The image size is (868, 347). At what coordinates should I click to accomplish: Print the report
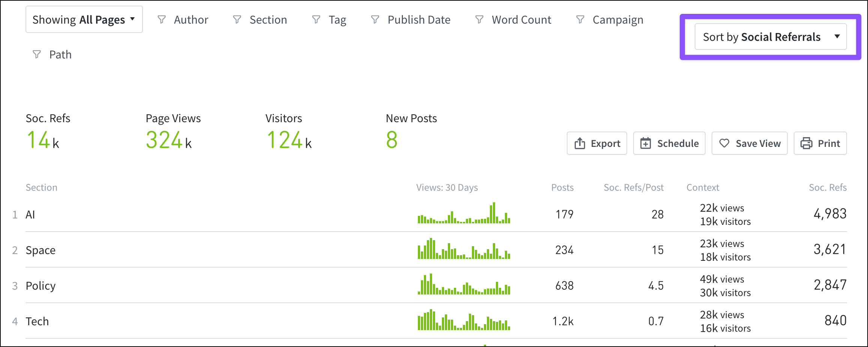point(820,143)
